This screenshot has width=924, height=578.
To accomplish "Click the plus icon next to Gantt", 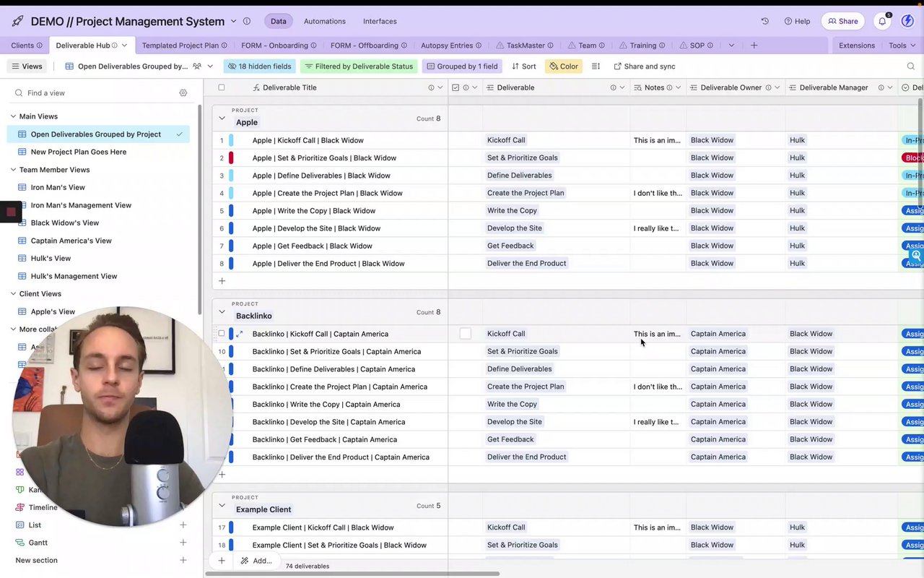I will click(x=183, y=543).
